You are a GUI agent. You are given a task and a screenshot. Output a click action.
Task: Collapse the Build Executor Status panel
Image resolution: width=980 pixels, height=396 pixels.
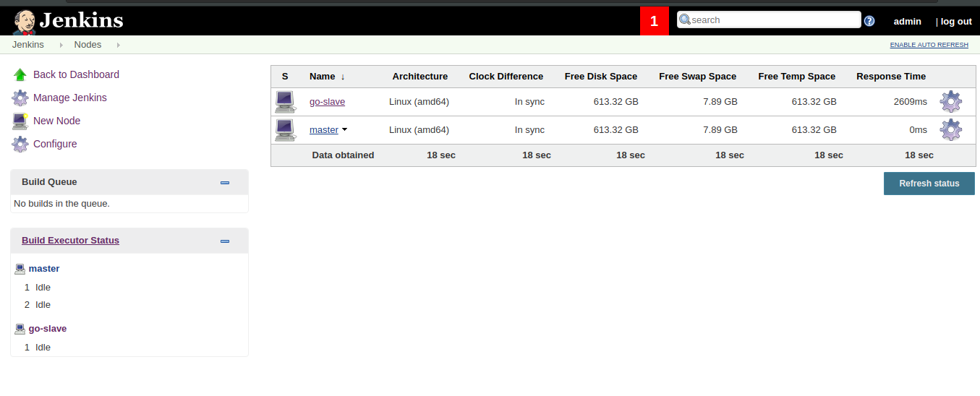pos(225,241)
